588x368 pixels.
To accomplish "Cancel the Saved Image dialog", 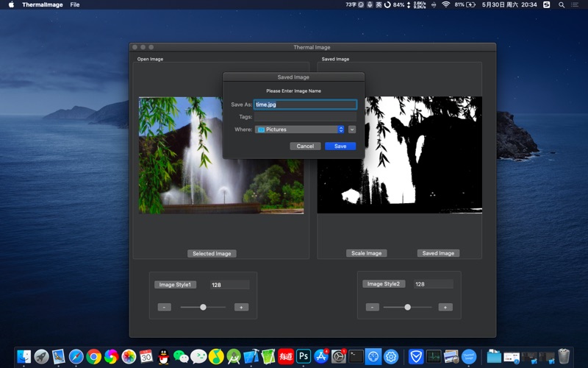I will coord(305,146).
